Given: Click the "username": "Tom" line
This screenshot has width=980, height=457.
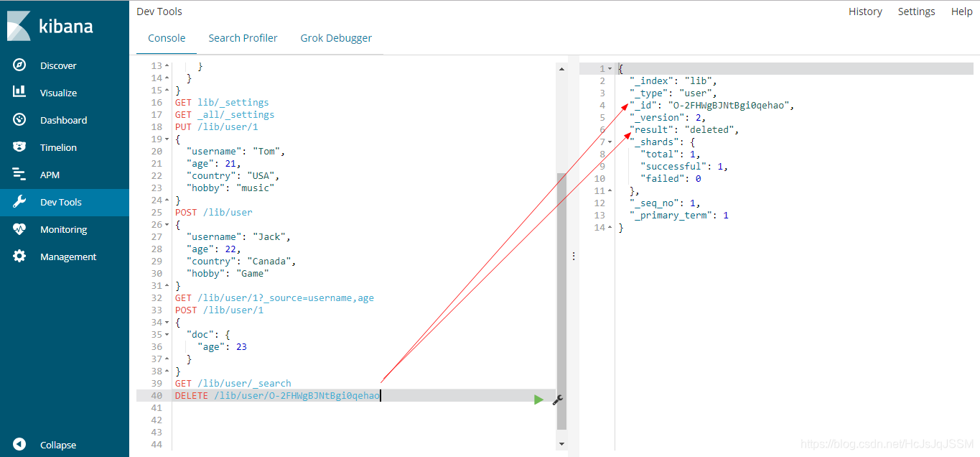Looking at the screenshot, I should tap(235, 152).
